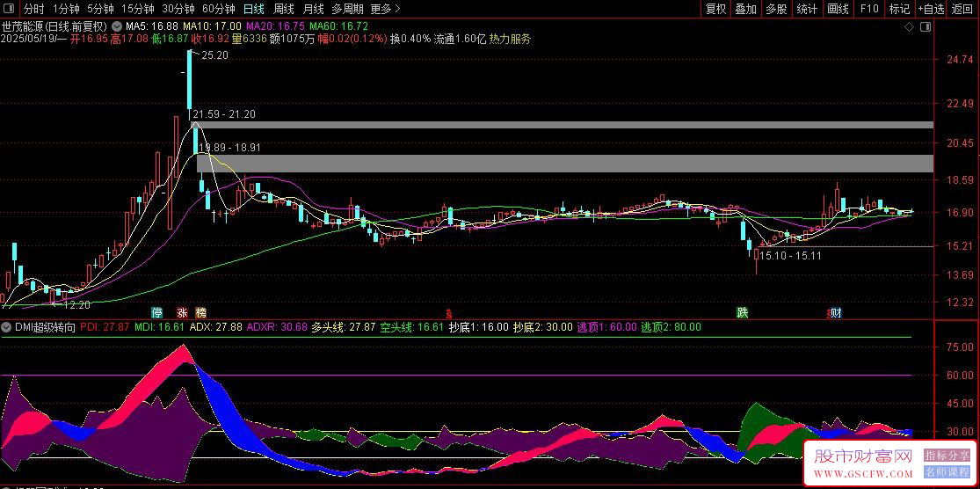The width and height of the screenshot is (980, 489).
Task: Select the 日线 daily chart tab
Action: coord(254,9)
